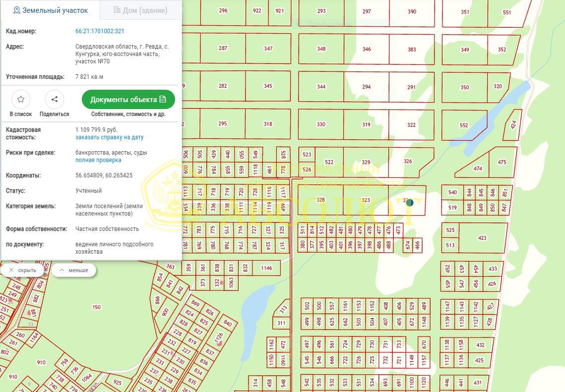565x392 pixels.
Task: Add parcel to list with star icon
Action: pos(21,99)
